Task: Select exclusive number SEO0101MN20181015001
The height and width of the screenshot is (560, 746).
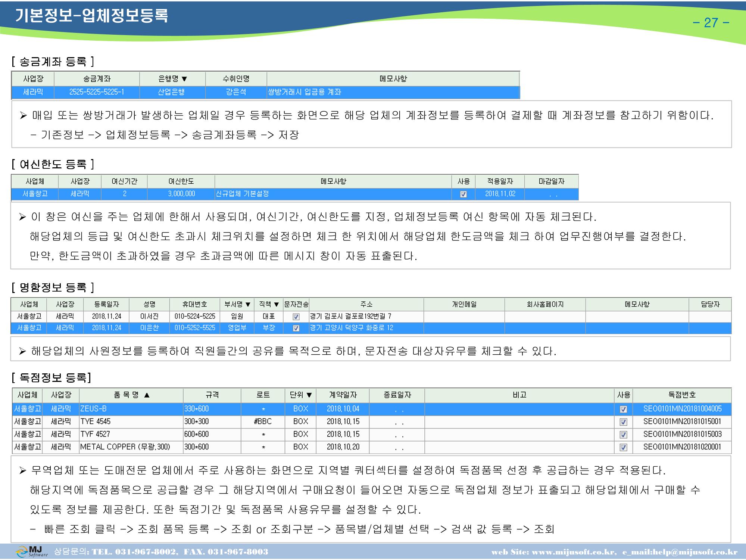Action: point(682,422)
